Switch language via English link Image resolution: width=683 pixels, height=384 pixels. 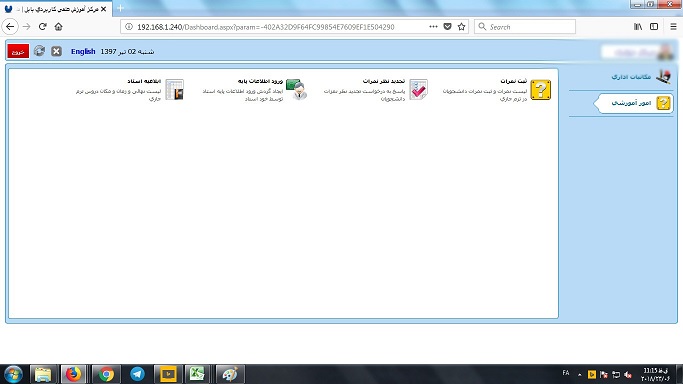click(x=83, y=51)
